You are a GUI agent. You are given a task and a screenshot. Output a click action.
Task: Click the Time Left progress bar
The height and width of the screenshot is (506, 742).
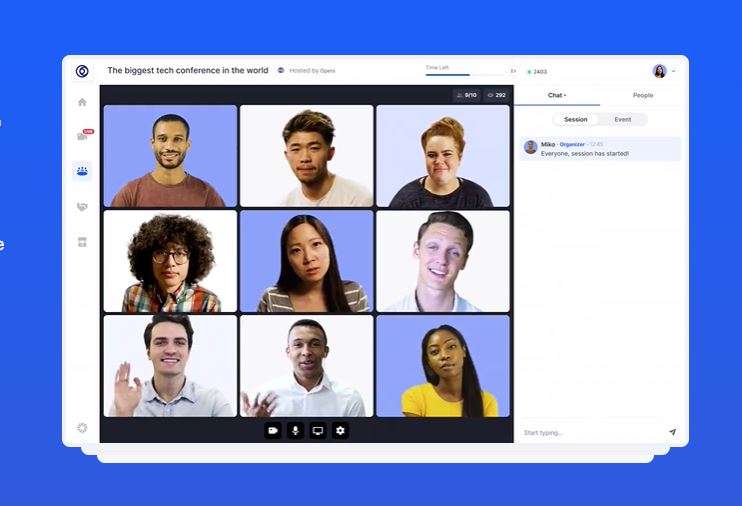point(464,74)
